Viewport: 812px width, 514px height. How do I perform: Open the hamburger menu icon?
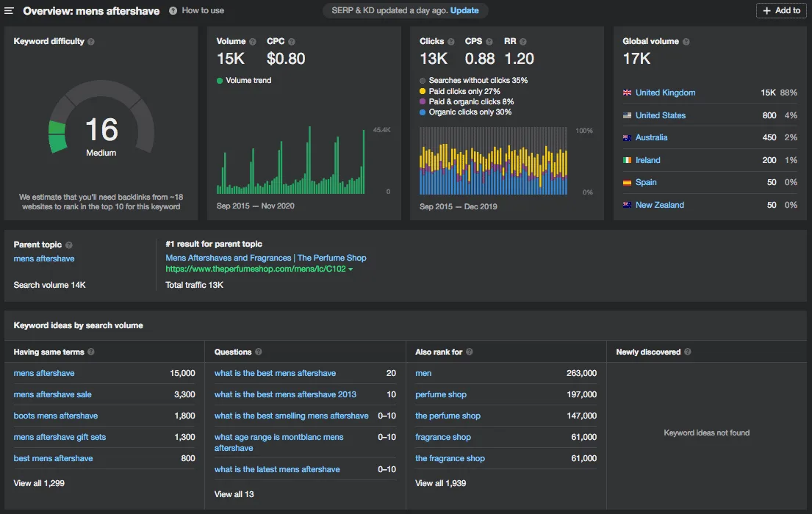(9, 10)
